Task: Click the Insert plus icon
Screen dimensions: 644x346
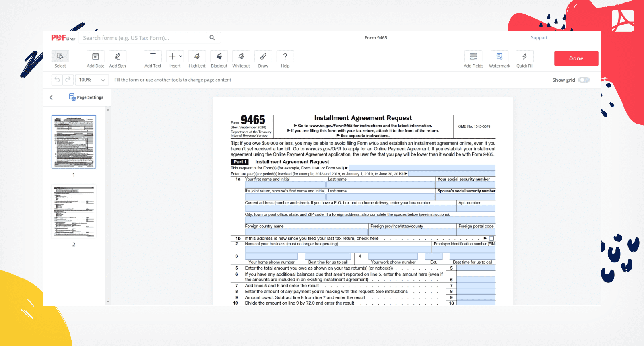Action: pyautogui.click(x=172, y=56)
